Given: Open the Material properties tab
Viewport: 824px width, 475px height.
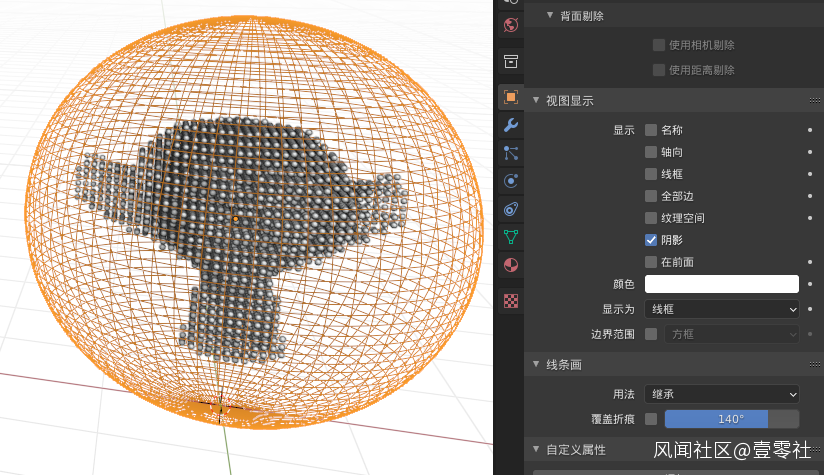Looking at the screenshot, I should click(511, 265).
